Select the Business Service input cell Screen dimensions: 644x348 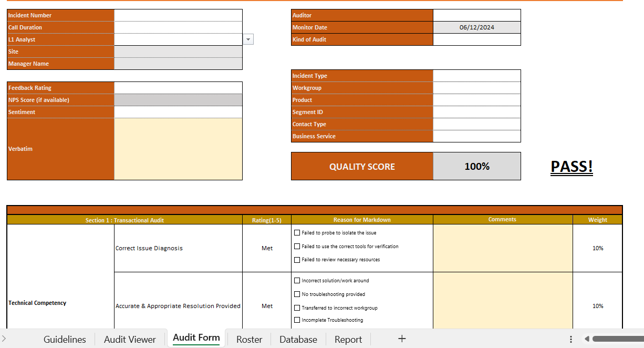(x=477, y=136)
